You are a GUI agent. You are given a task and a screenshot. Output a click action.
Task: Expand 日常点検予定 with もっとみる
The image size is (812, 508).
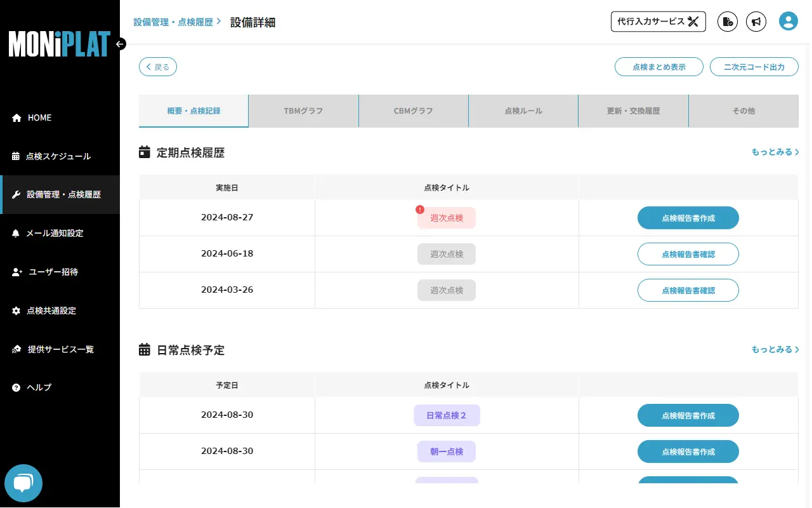click(x=775, y=350)
